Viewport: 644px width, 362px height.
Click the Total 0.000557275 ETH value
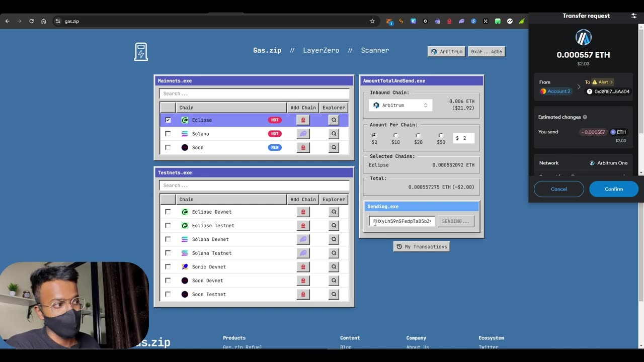point(441,187)
